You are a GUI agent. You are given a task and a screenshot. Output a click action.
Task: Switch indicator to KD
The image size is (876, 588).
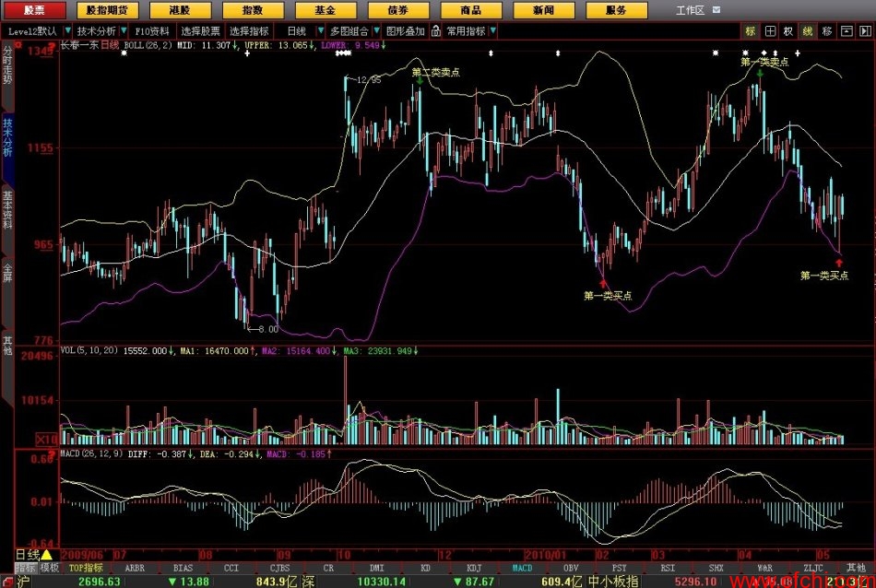tap(425, 568)
